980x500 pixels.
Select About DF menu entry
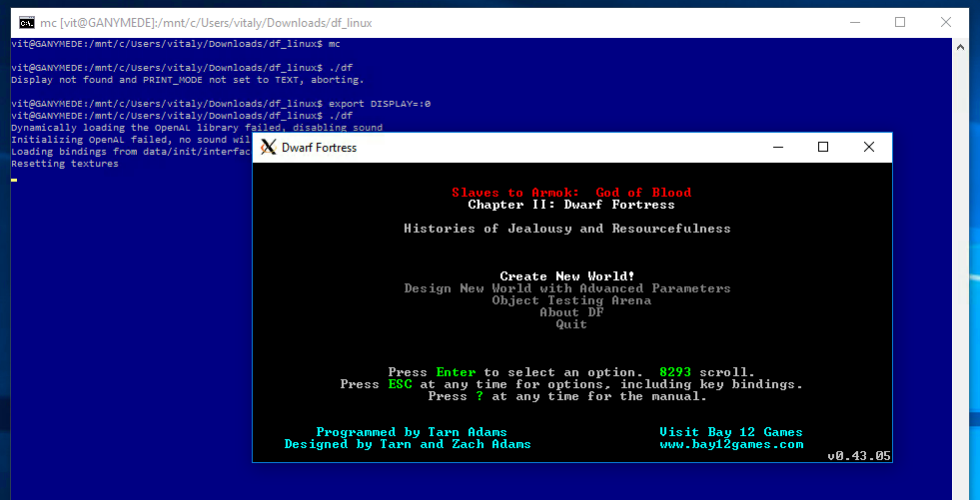coord(571,312)
